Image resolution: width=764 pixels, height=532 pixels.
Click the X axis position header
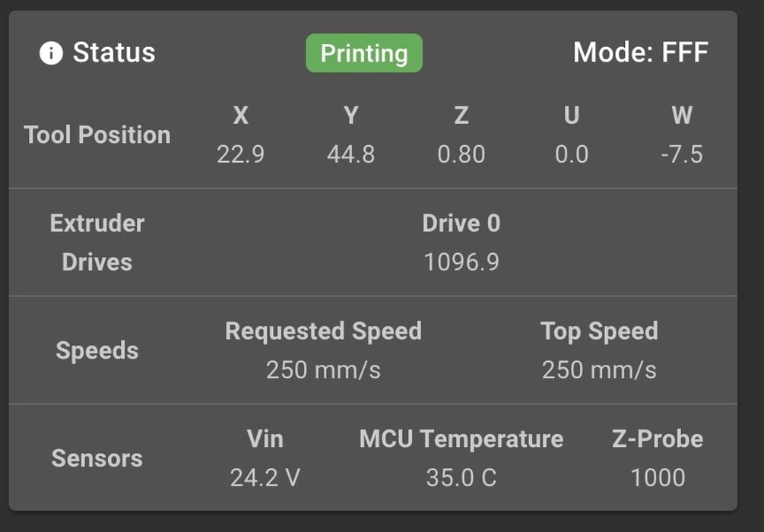240,116
